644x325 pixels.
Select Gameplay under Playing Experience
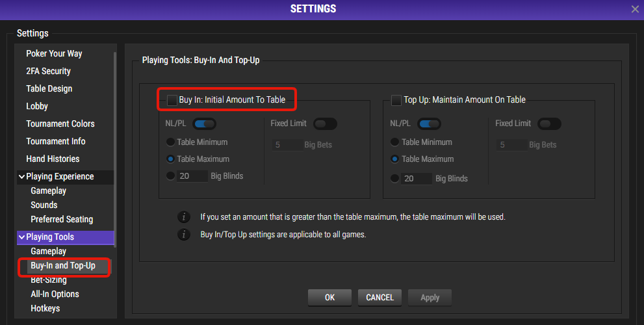coord(49,190)
